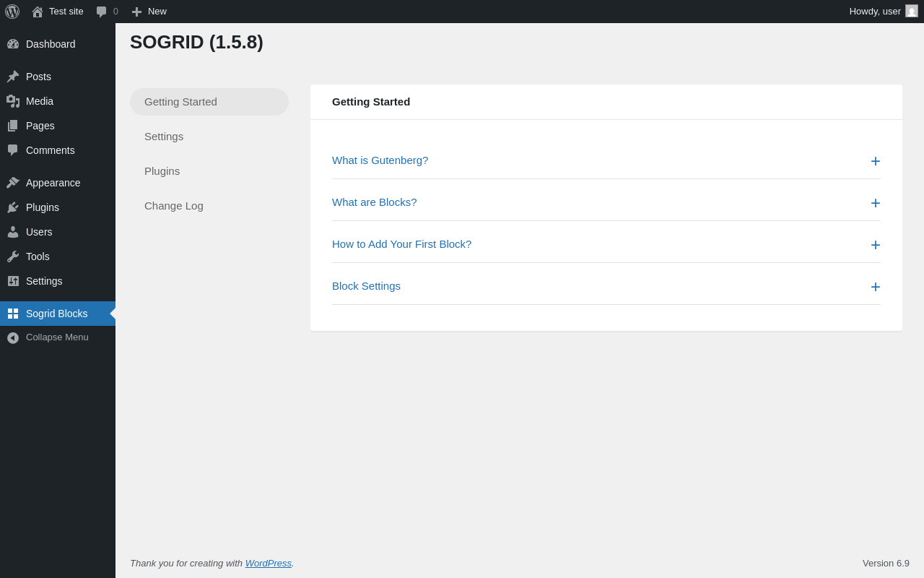Open Tools in the admin menu

[x=58, y=256]
